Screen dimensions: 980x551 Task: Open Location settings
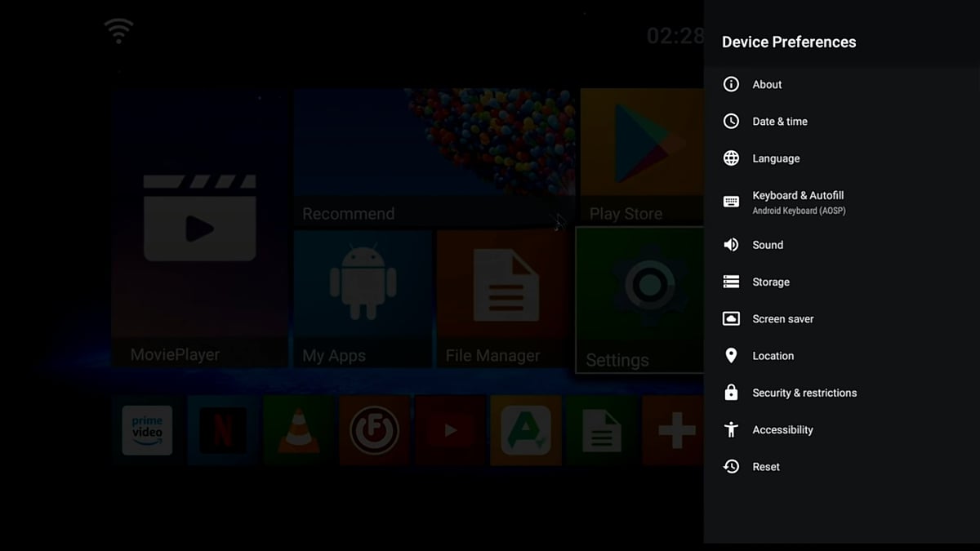point(842,356)
